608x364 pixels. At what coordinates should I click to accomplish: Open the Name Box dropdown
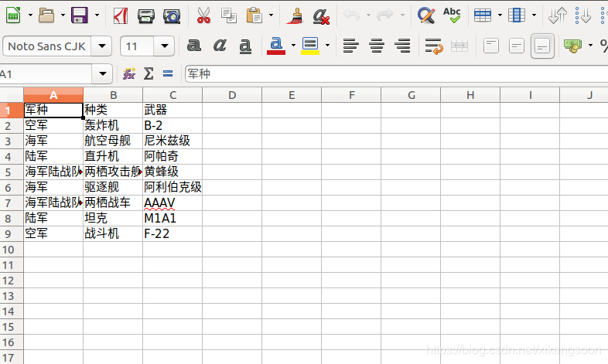tap(102, 74)
